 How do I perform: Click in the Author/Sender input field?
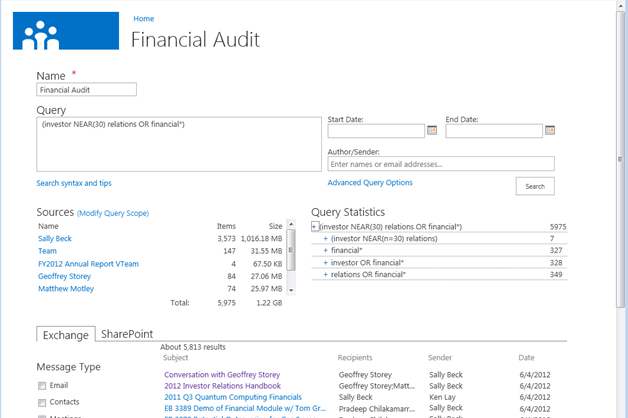coord(440,164)
